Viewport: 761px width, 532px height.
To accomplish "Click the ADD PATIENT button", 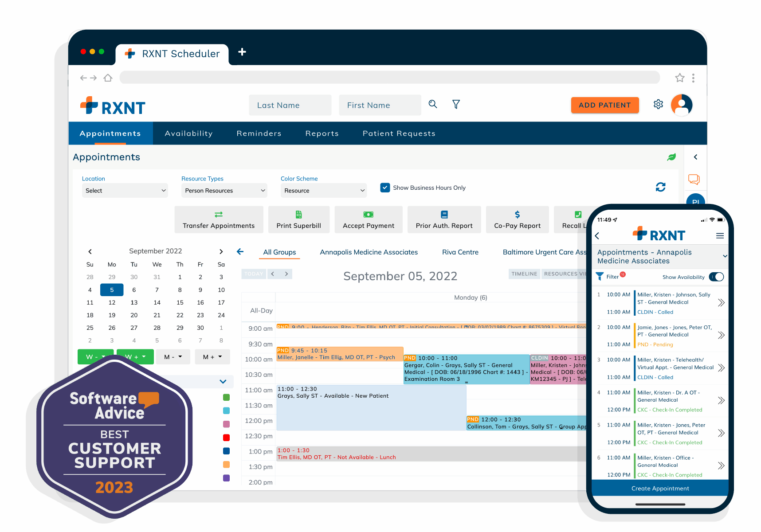I will coord(604,105).
